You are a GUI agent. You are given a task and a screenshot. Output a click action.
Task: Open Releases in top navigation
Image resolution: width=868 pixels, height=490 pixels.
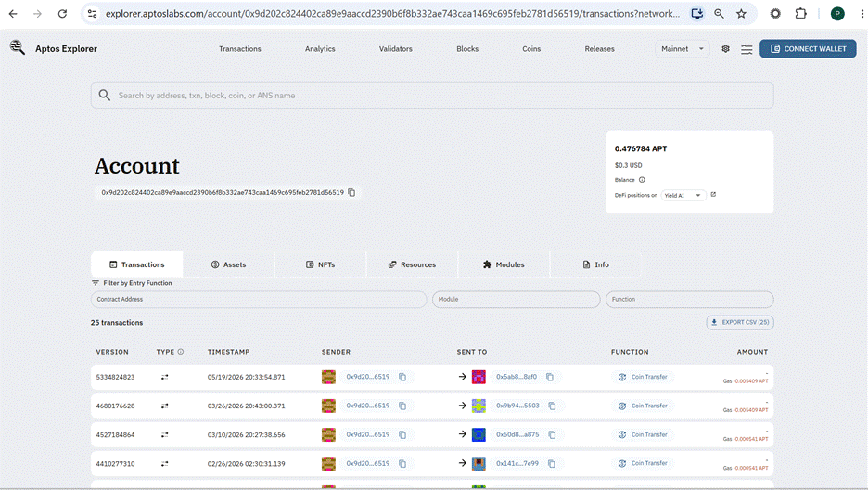click(x=599, y=49)
